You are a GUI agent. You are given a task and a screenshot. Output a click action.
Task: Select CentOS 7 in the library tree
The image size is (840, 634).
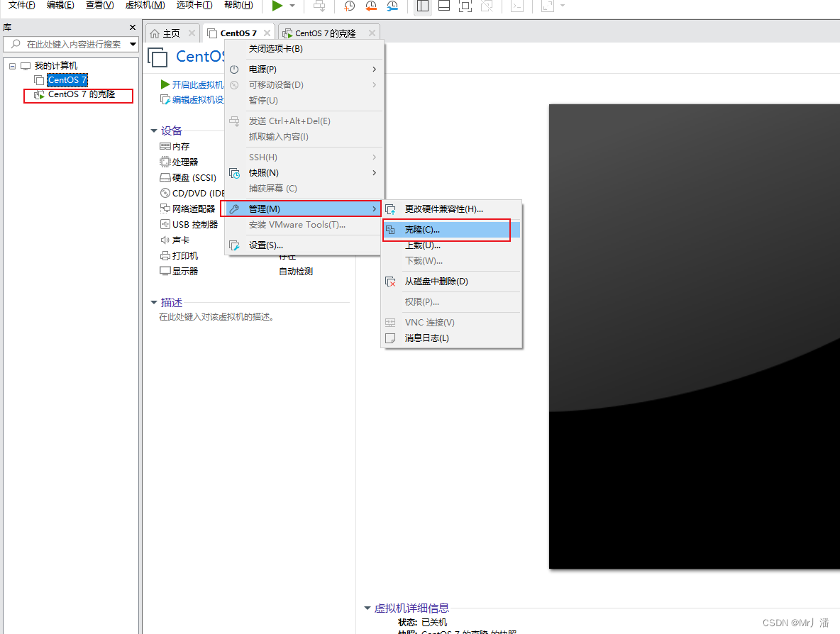coord(67,80)
